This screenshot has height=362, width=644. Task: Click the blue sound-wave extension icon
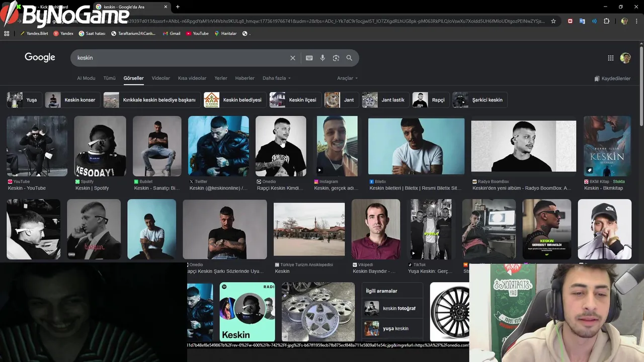click(594, 21)
